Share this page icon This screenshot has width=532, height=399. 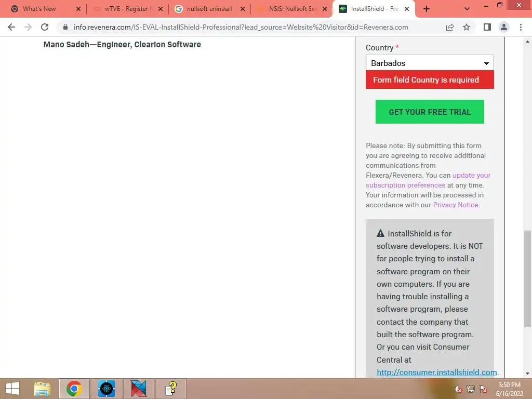point(450,27)
